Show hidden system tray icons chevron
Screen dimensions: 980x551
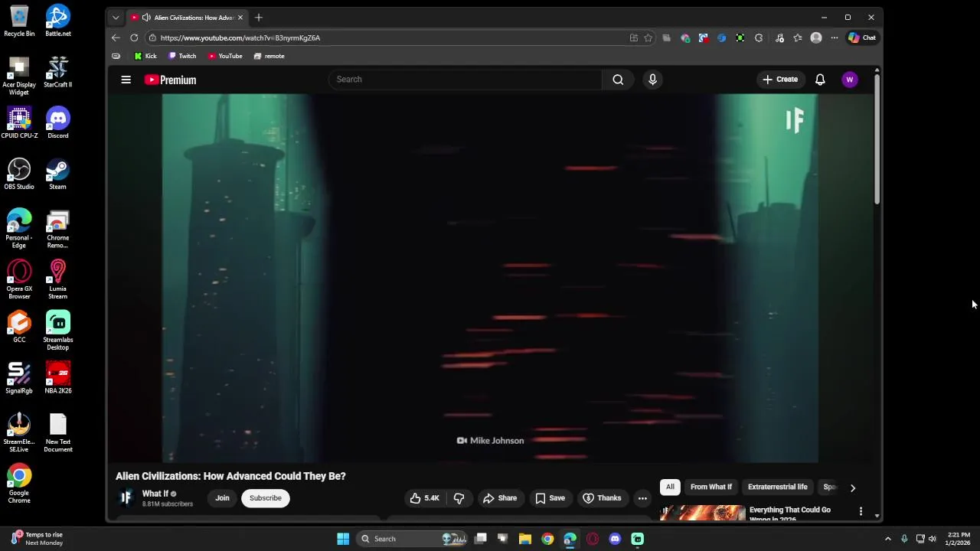(x=887, y=539)
